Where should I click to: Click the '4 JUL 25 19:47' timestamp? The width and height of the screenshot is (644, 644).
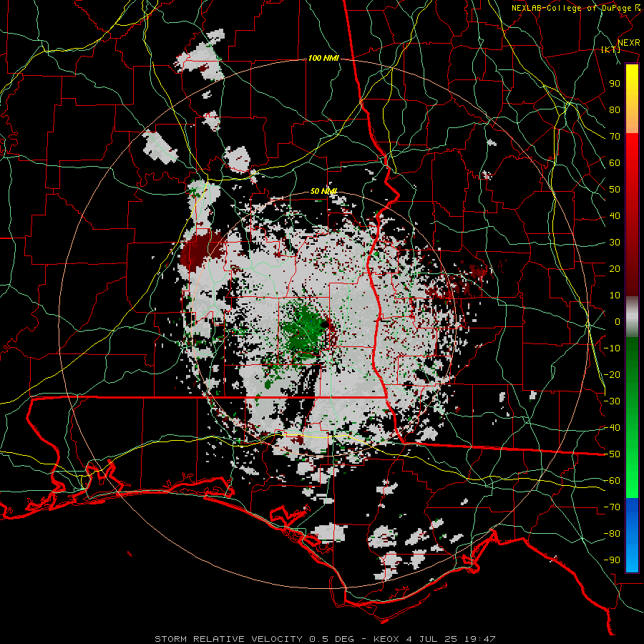tap(451, 639)
